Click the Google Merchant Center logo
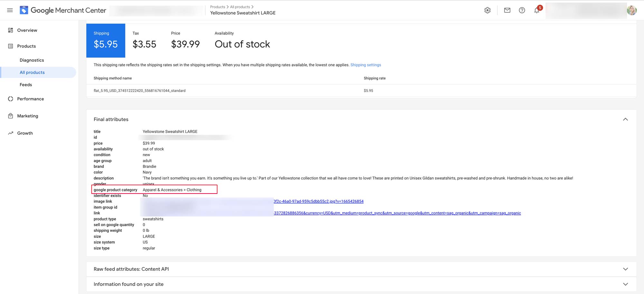This screenshot has width=644, height=294. (63, 10)
